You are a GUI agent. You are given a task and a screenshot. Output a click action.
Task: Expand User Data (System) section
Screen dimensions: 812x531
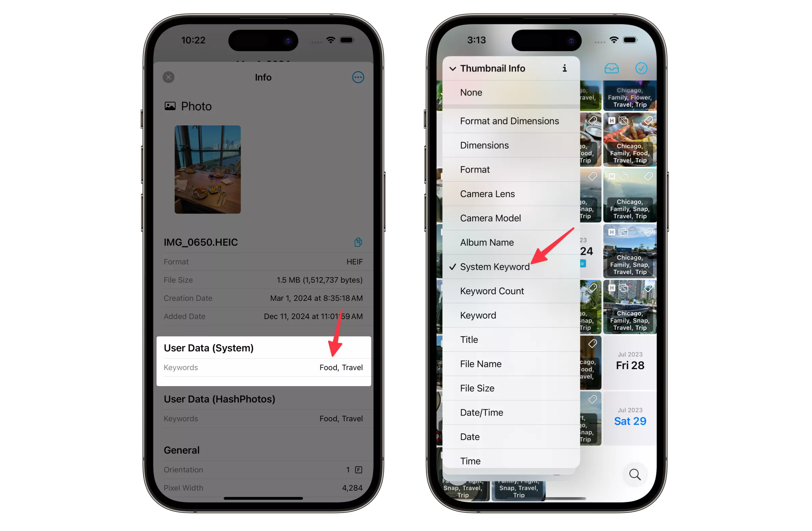208,347
